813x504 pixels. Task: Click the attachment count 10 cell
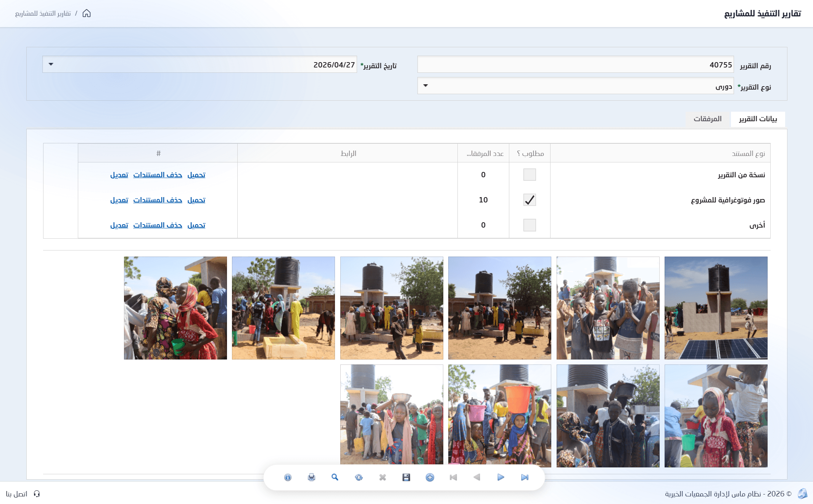click(x=483, y=200)
